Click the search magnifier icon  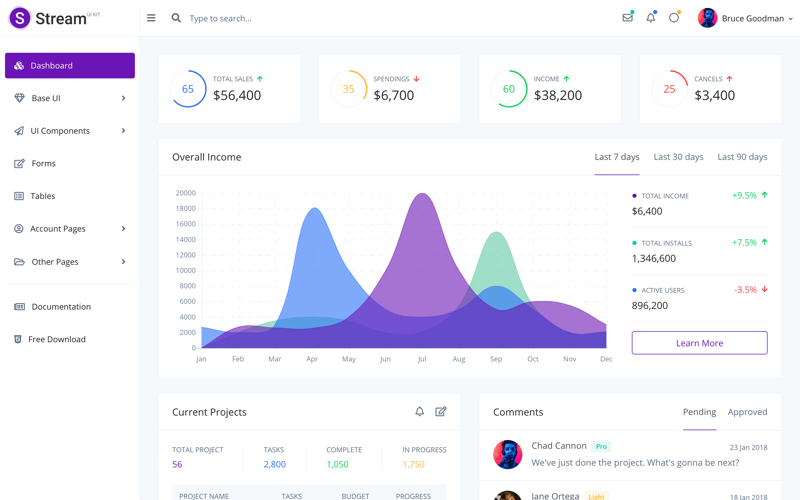pyautogui.click(x=176, y=18)
